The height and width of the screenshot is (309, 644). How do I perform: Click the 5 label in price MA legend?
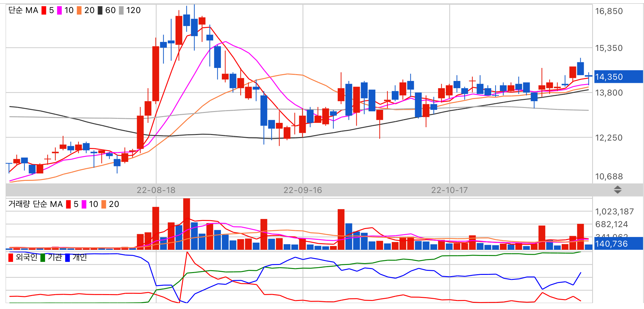(x=52, y=10)
